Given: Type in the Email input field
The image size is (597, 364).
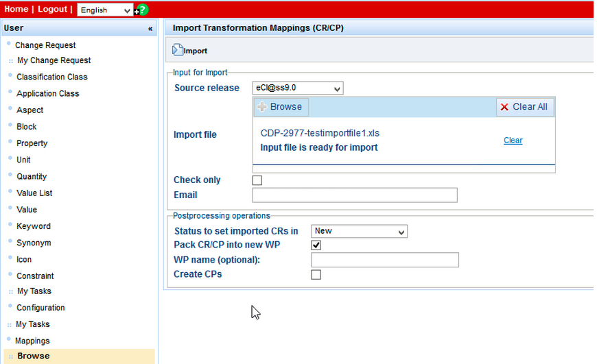Looking at the screenshot, I should coord(354,195).
